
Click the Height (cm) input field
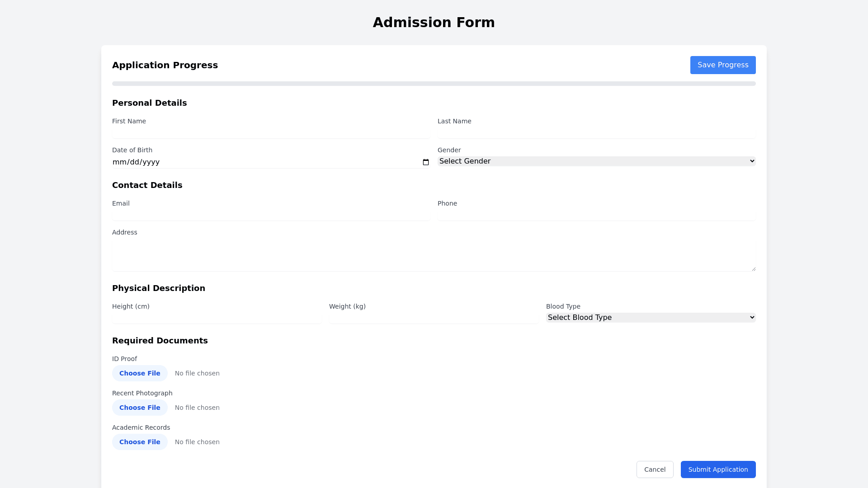pyautogui.click(x=217, y=318)
